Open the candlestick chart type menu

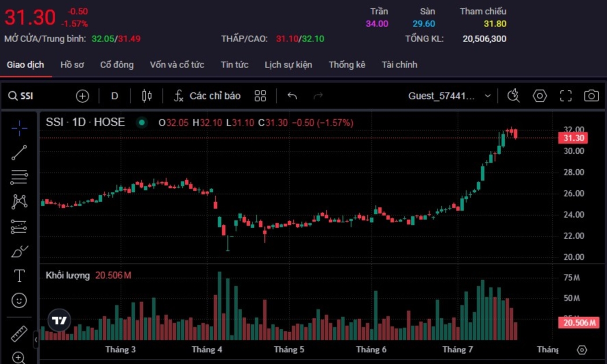pos(147,96)
